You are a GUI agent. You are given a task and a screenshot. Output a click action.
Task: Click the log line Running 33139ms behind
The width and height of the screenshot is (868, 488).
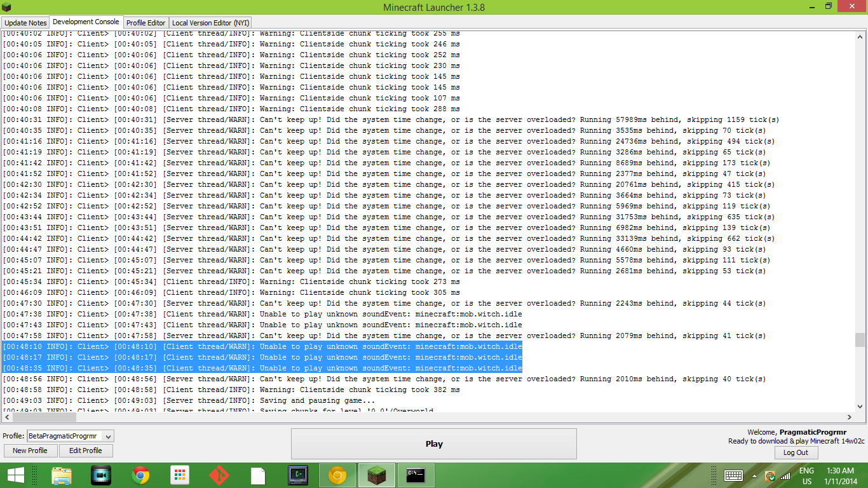pos(389,238)
